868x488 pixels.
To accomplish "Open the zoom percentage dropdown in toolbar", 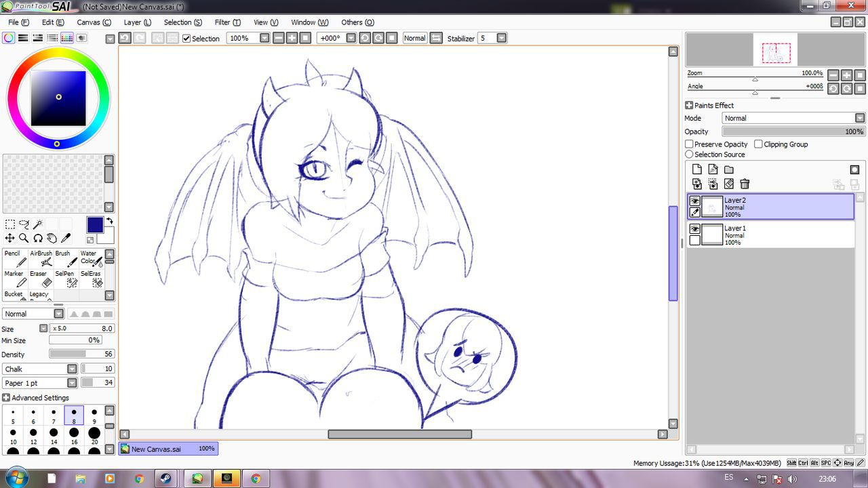I will 264,38.
